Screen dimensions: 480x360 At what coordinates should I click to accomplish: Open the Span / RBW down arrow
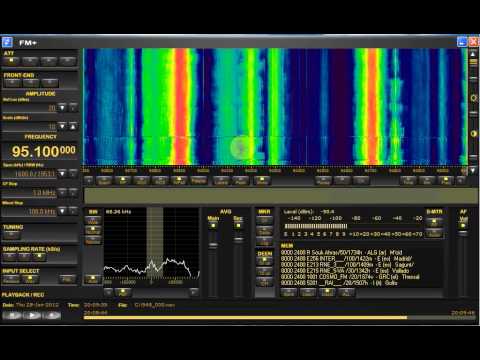point(62,173)
